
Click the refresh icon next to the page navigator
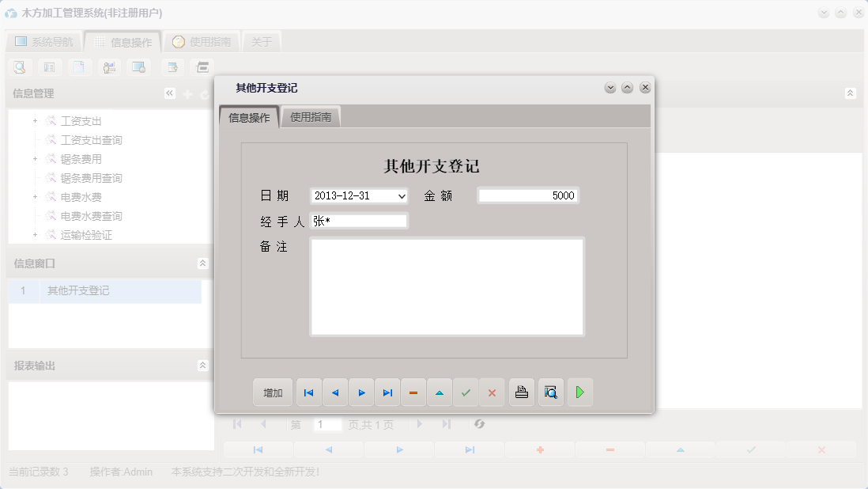(x=479, y=424)
